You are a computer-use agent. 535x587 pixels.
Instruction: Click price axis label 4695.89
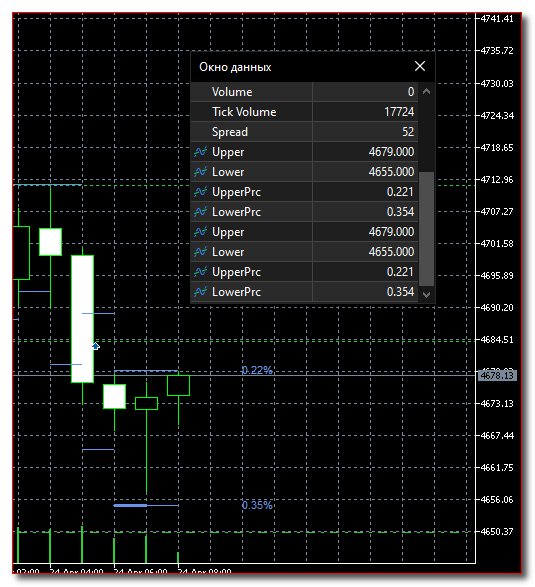tap(497, 276)
